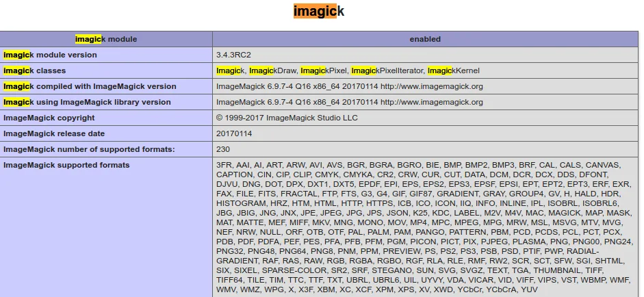Click the compiled-with ImageMagick 6.9.7-4 value

click(x=350, y=86)
